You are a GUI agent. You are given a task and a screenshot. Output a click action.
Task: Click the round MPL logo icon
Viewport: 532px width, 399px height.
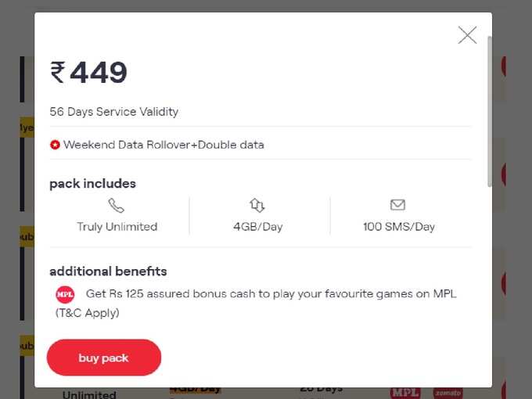pos(65,294)
